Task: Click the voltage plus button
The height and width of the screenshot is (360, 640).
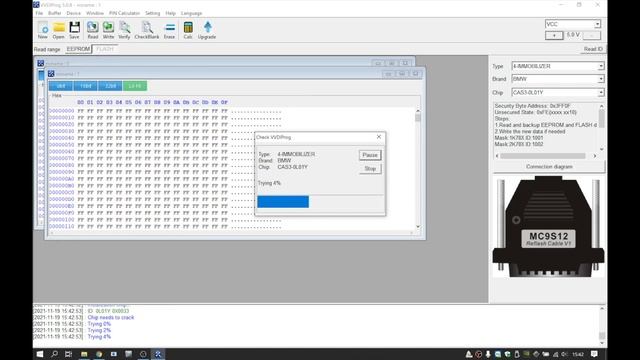Action: pyautogui.click(x=554, y=36)
